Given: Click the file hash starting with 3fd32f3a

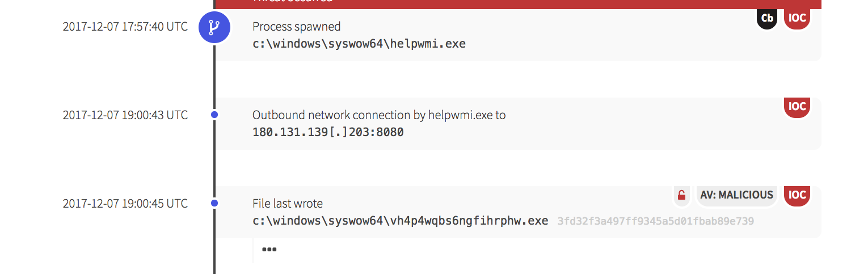Looking at the screenshot, I should pyautogui.click(x=655, y=221).
